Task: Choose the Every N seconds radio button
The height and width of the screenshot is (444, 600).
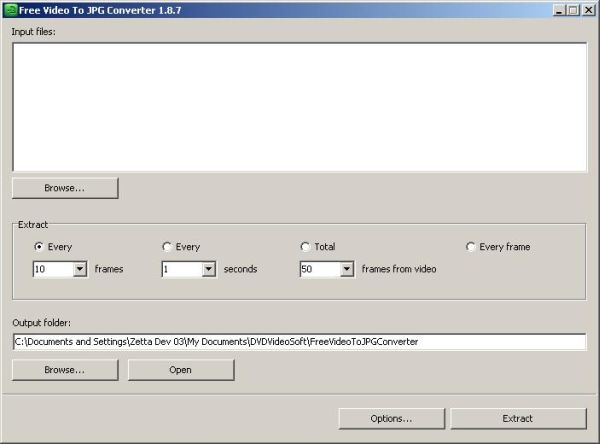Action: tap(167, 247)
